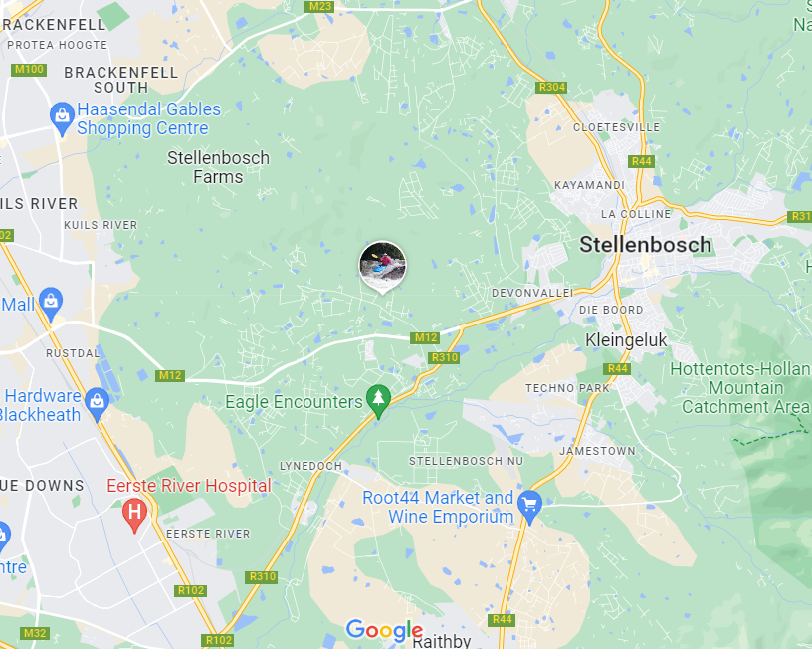
Task: Select the Eerste River Hospital marker
Action: pos(134,515)
